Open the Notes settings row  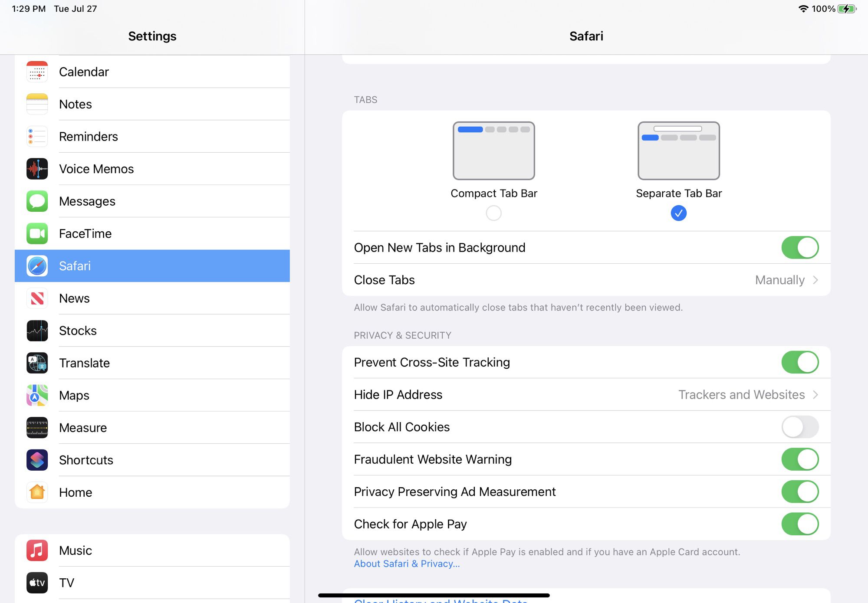[152, 104]
